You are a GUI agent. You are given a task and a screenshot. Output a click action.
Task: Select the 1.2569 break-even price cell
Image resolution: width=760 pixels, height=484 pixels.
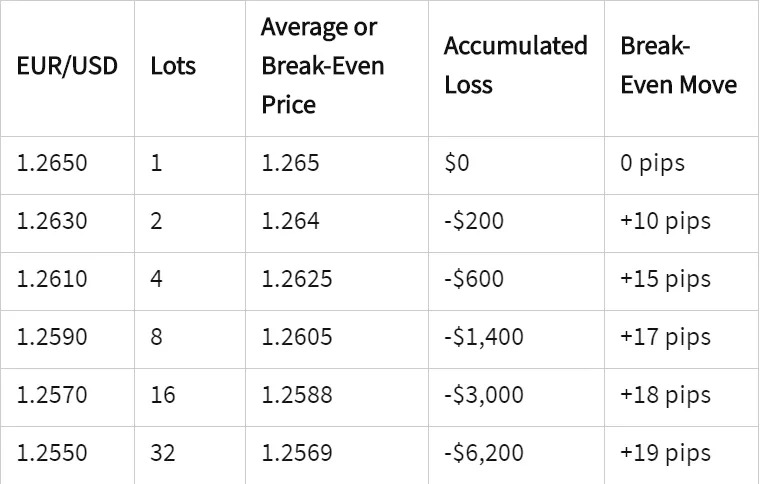point(297,453)
